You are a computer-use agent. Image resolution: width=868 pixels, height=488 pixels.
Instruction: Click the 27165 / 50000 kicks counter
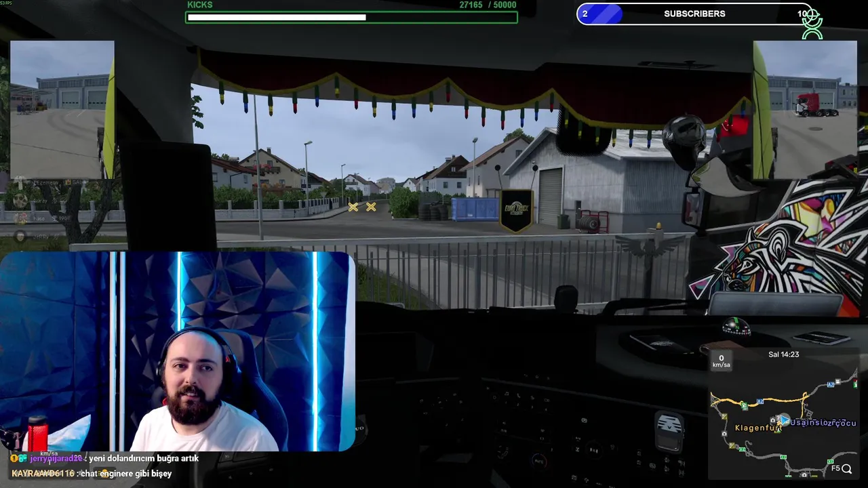click(x=488, y=5)
